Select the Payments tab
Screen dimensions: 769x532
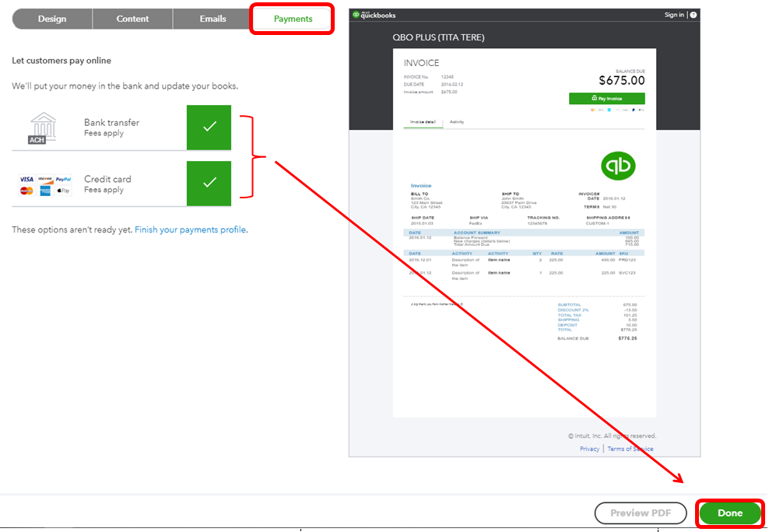pos(293,19)
